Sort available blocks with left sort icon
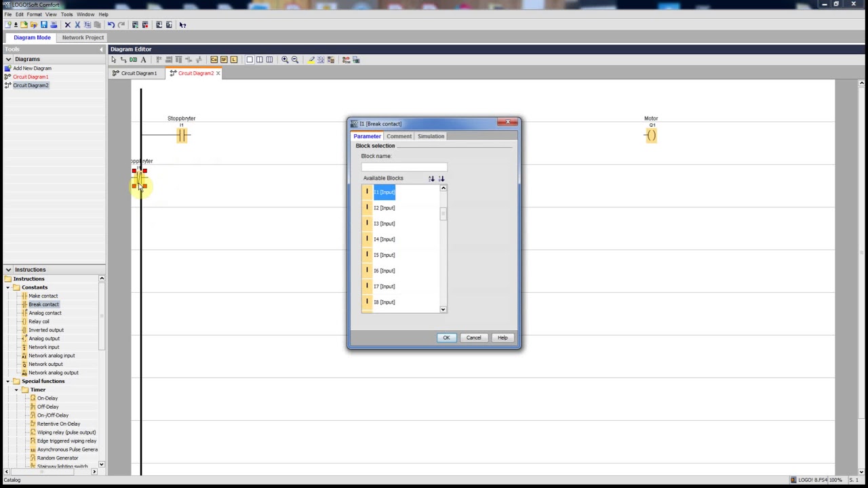 click(431, 178)
